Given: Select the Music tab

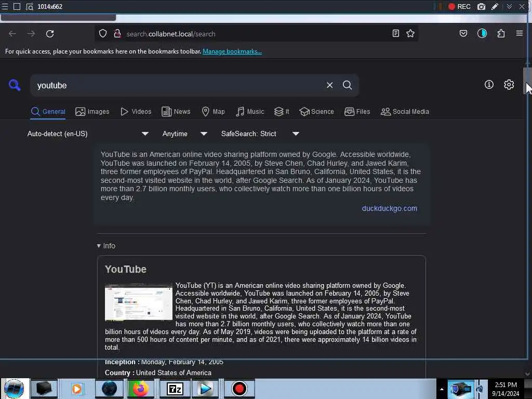Looking at the screenshot, I should 250,112.
